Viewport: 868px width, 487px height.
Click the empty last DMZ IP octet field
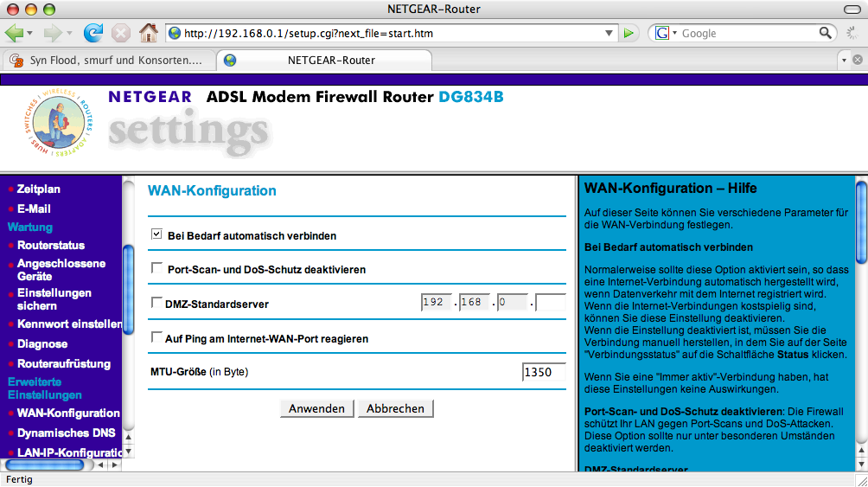pyautogui.click(x=551, y=302)
